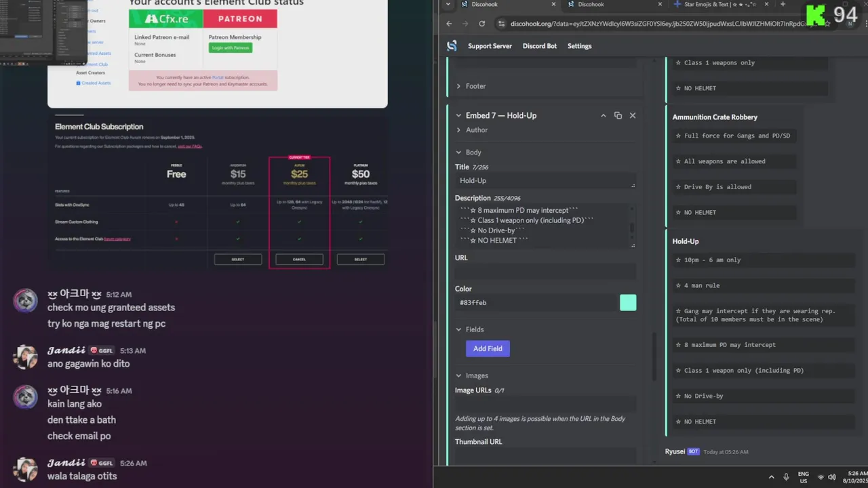Click the Add Field button

[x=488, y=348]
